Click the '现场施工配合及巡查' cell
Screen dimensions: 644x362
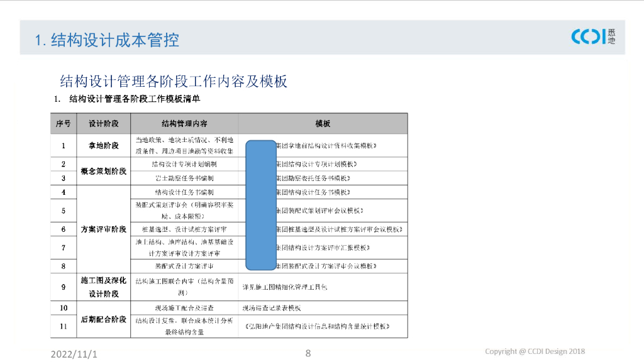184,308
